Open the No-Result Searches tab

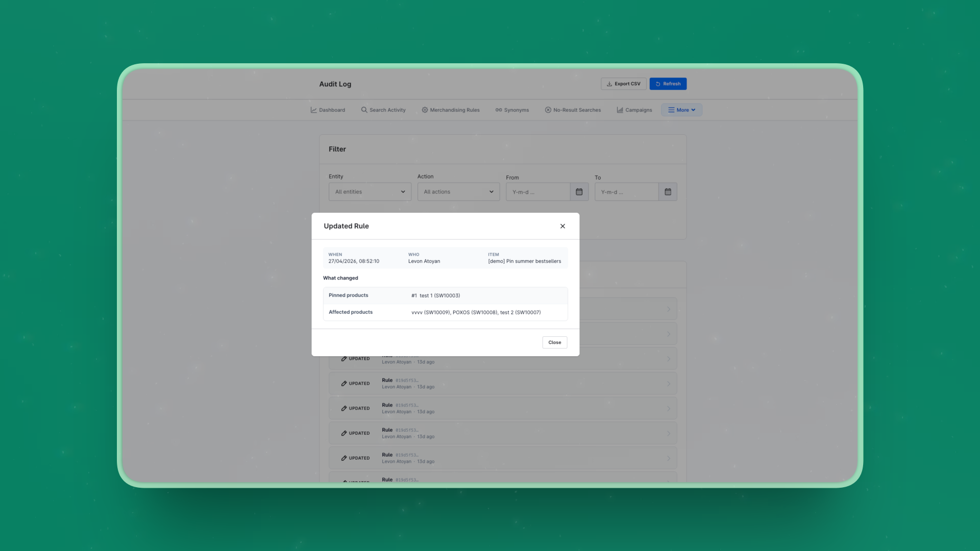coord(573,110)
